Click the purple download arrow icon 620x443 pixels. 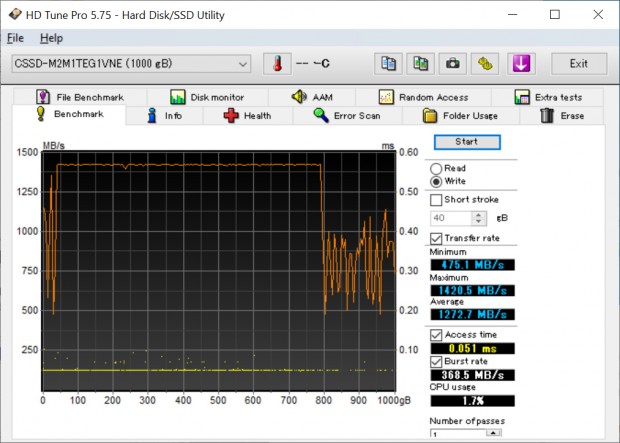pos(522,64)
